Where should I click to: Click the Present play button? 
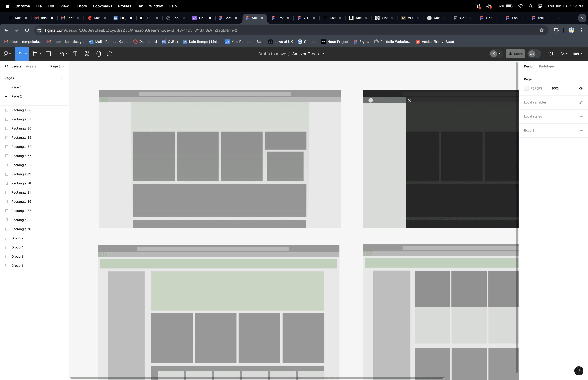562,54
